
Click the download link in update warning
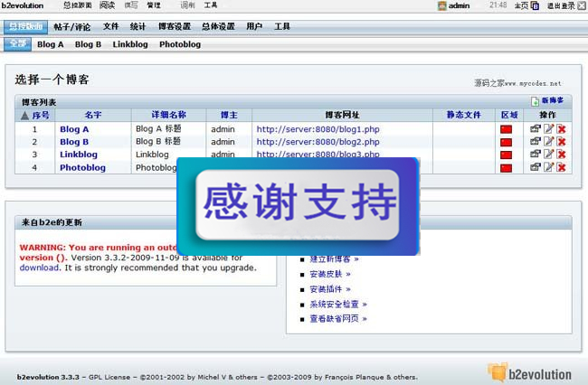(40, 268)
